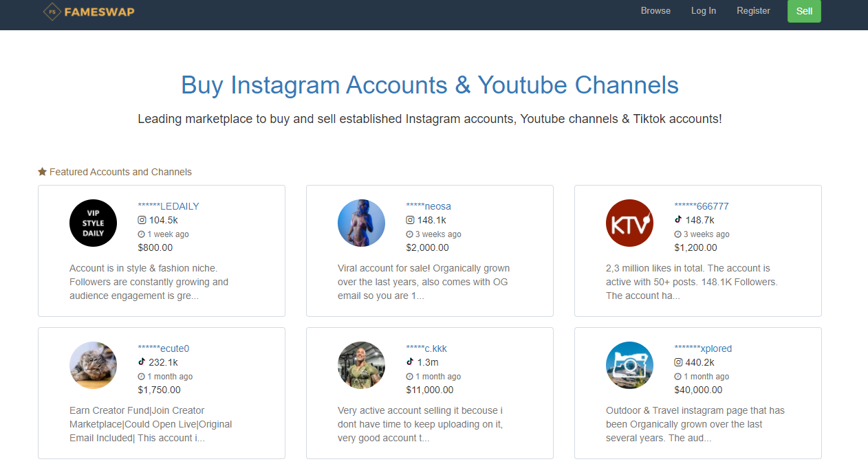The image size is (868, 466).
Task: Open the *******xplored account link
Action: [703, 348]
